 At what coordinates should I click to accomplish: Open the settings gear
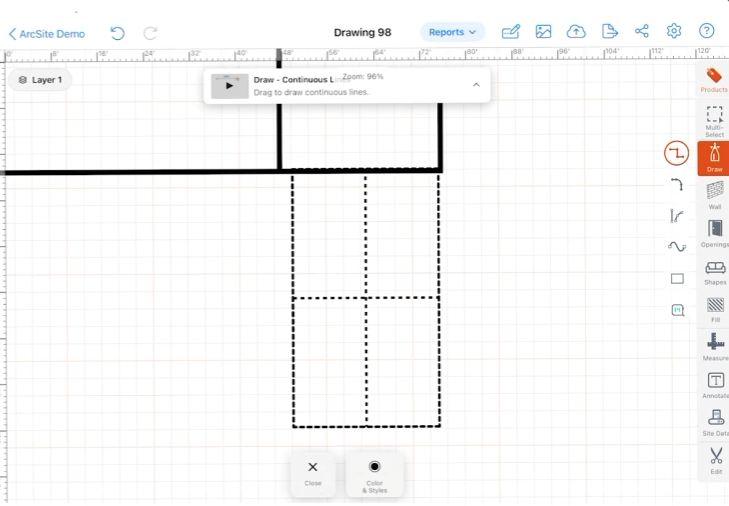click(674, 31)
